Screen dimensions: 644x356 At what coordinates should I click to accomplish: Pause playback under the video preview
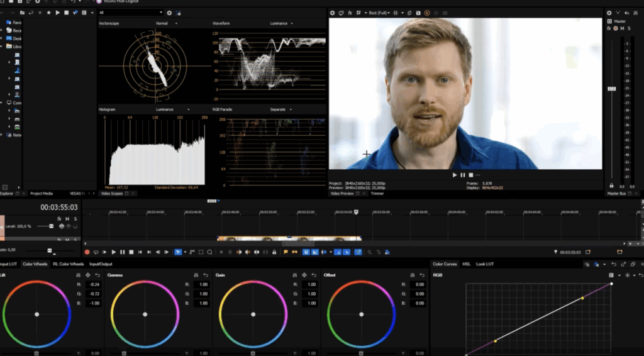tap(463, 175)
